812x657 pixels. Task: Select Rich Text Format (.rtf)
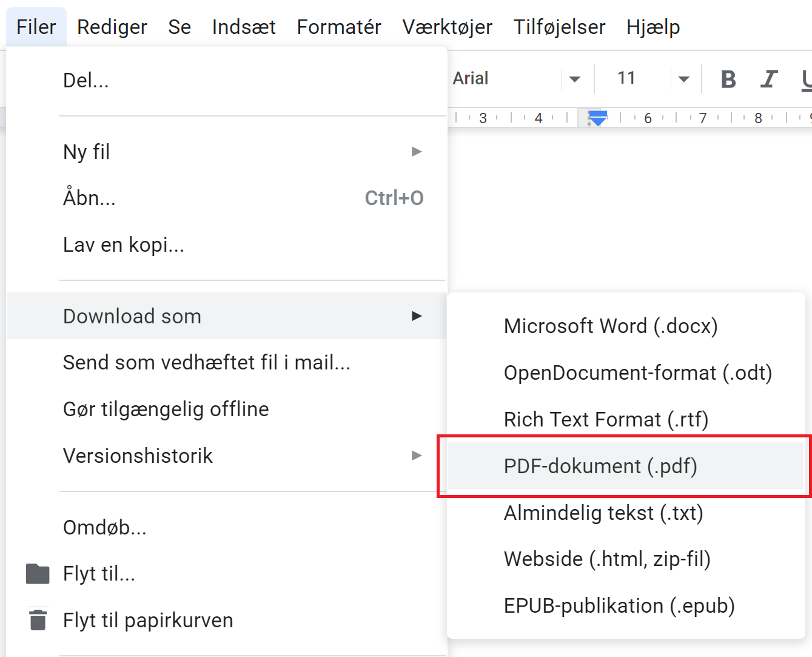pos(606,419)
